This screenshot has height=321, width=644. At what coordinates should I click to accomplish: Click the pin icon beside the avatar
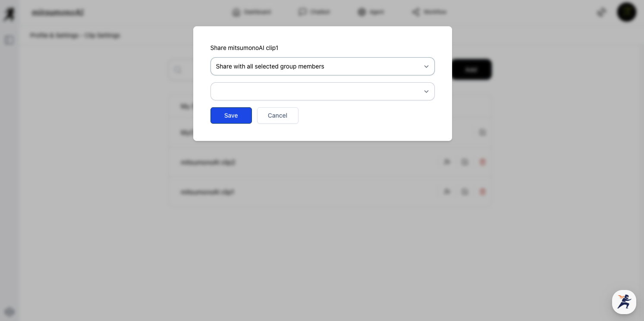coord(601,12)
